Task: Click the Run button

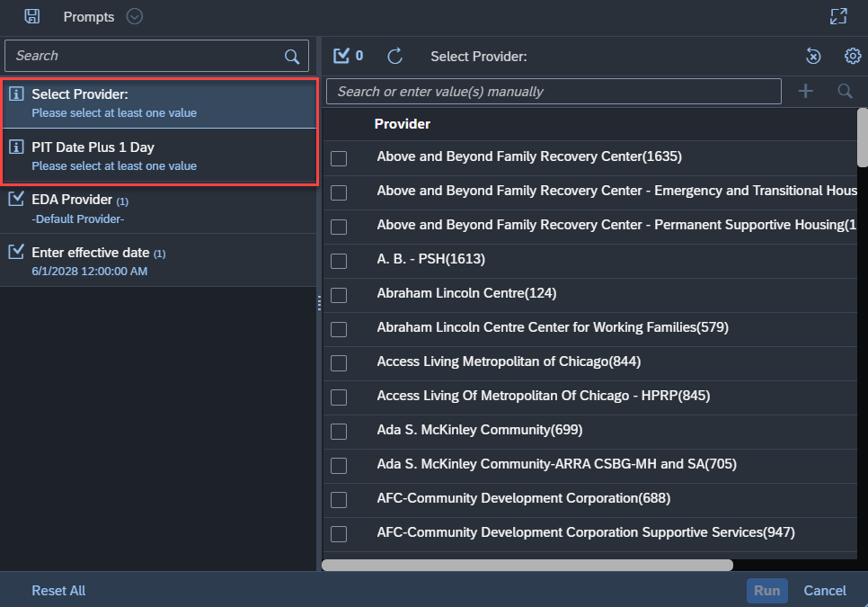Action: coord(766,591)
